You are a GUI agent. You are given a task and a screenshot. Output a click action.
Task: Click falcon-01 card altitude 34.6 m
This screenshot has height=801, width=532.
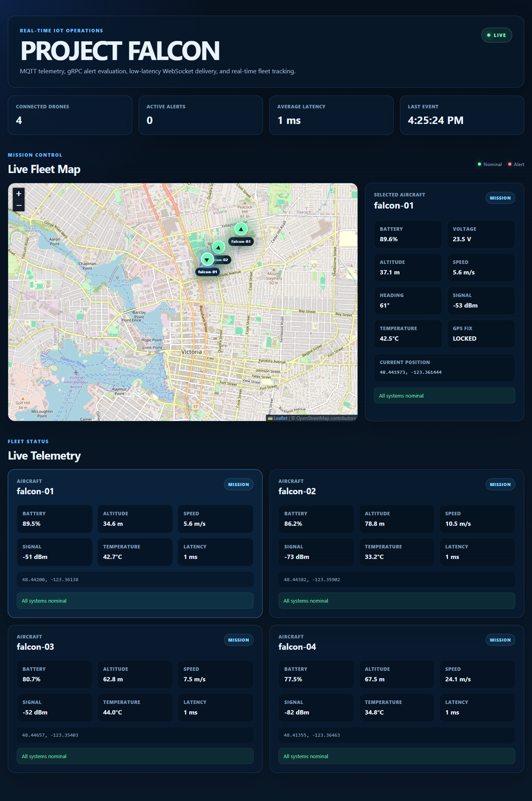[x=113, y=524]
